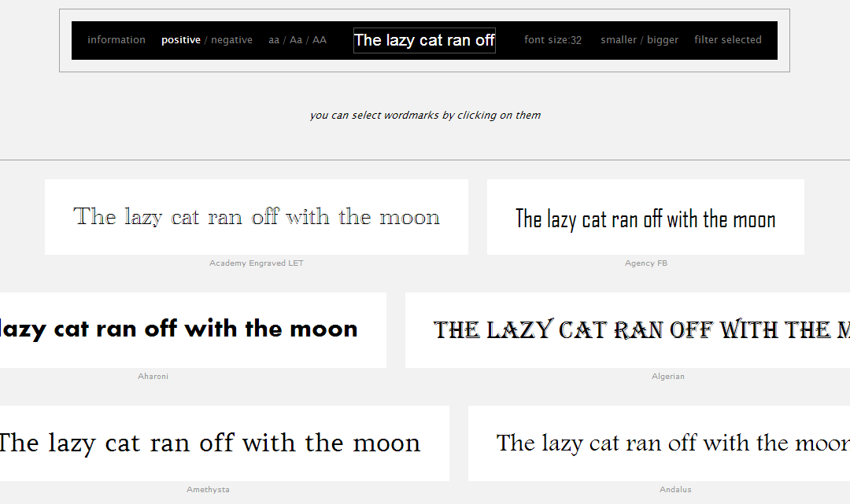Switch preview to negative mode
This screenshot has width=850, height=504.
point(231,40)
